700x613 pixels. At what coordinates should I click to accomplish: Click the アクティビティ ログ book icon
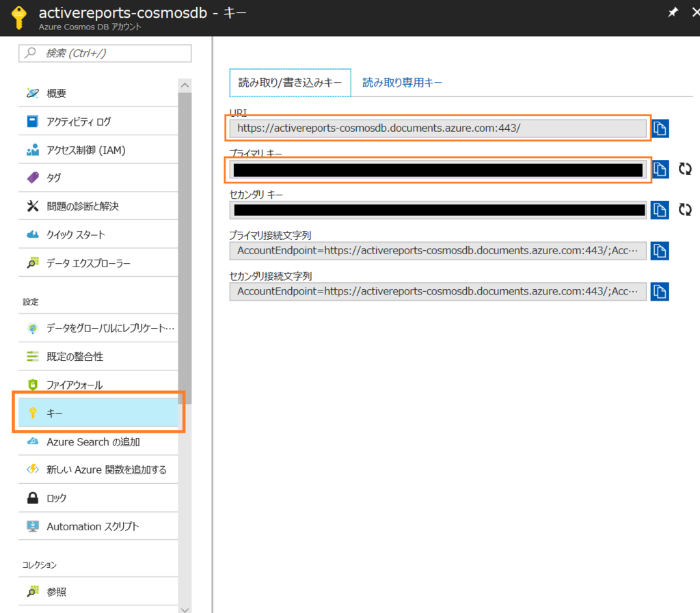click(x=33, y=122)
